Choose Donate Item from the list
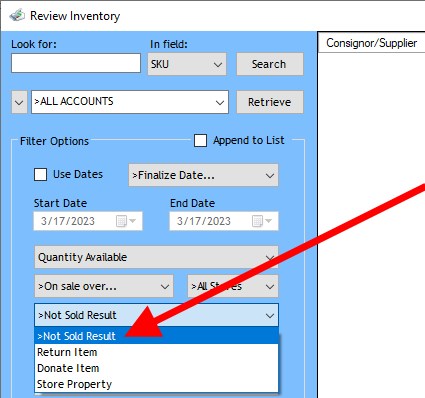The height and width of the screenshot is (398, 425). [156, 368]
